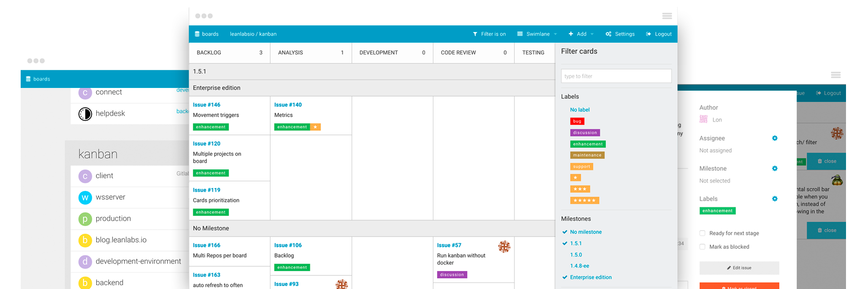The width and height of the screenshot is (868, 289).
Task: Expand the Add dropdown arrow
Action: [x=592, y=34]
